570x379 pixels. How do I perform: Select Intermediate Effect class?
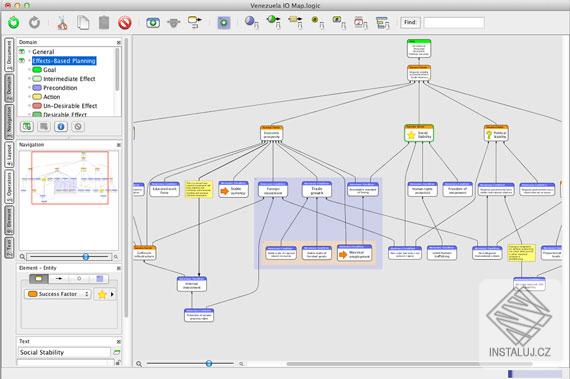(x=64, y=78)
